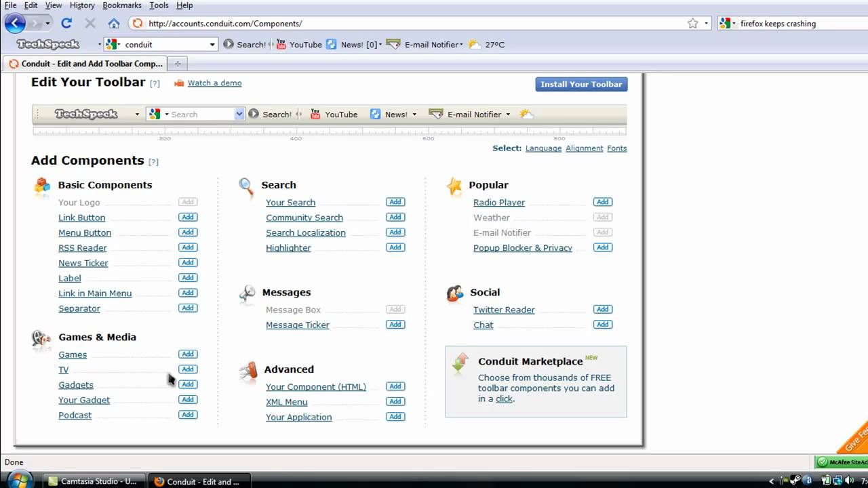
Task: Click the E-mail Notifier envelope in browser toolbar
Action: (x=393, y=44)
